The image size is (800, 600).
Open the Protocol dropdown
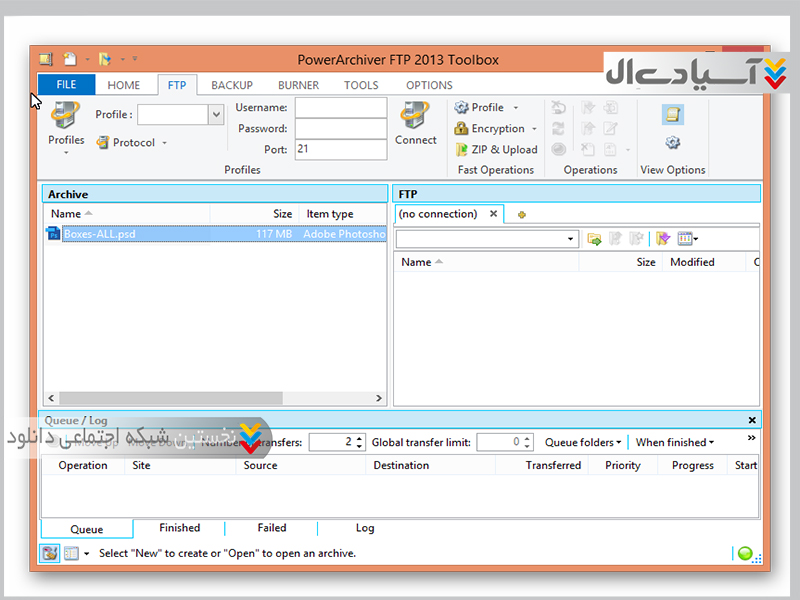coord(132,143)
